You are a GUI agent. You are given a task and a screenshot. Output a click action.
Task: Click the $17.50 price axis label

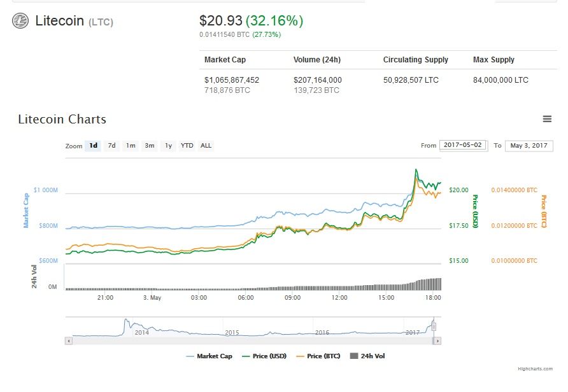458,225
